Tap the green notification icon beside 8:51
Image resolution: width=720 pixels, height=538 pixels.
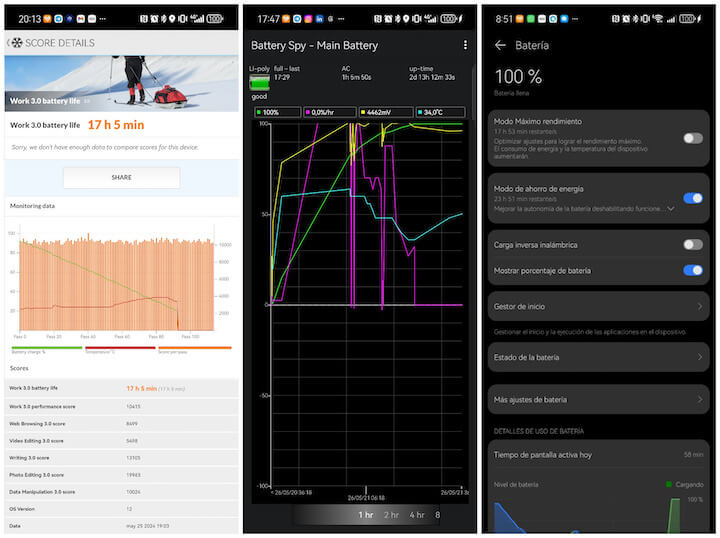coord(531,19)
